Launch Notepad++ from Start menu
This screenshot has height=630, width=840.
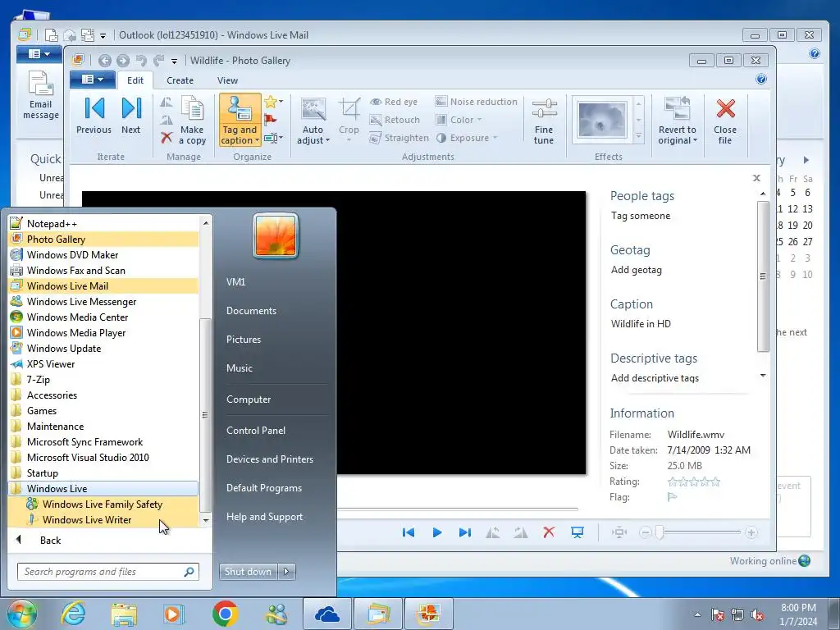pos(103,224)
